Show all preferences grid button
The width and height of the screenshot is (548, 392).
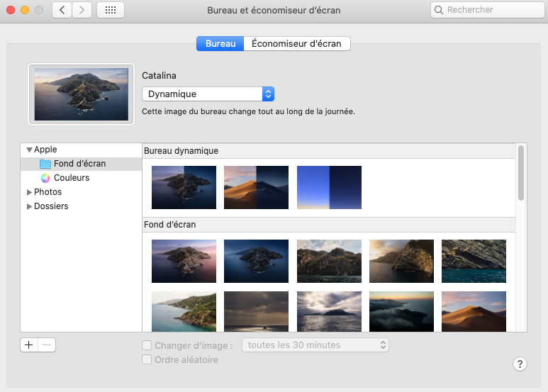click(x=111, y=10)
